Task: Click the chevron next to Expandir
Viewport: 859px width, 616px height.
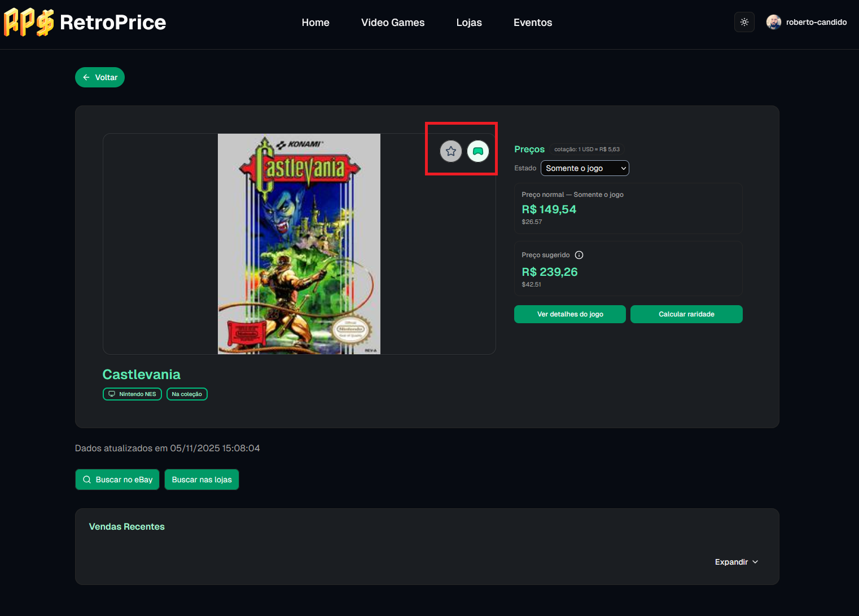Action: [755, 562]
